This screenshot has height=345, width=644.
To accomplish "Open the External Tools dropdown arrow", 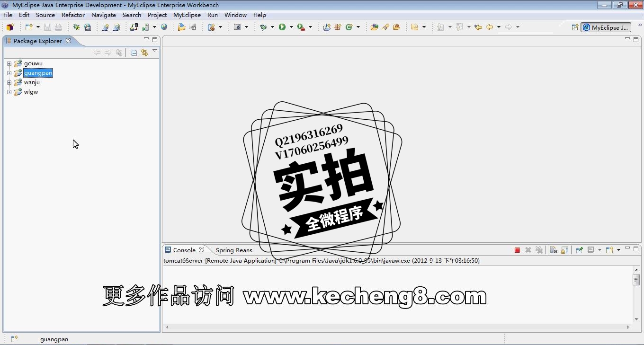I will click(x=310, y=27).
